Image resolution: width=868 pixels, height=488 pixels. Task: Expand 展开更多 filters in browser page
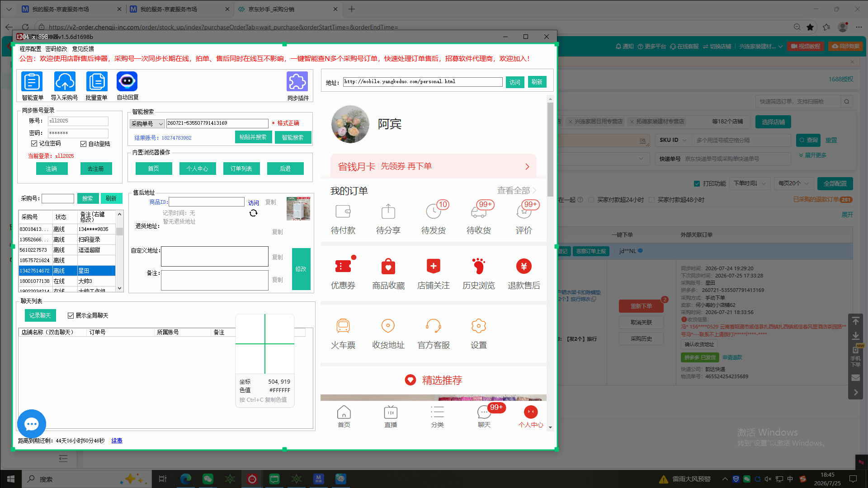812,155
